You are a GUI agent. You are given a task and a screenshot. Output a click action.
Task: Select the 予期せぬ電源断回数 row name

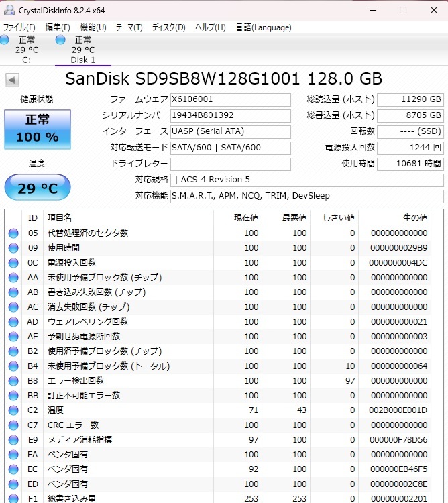84,337
